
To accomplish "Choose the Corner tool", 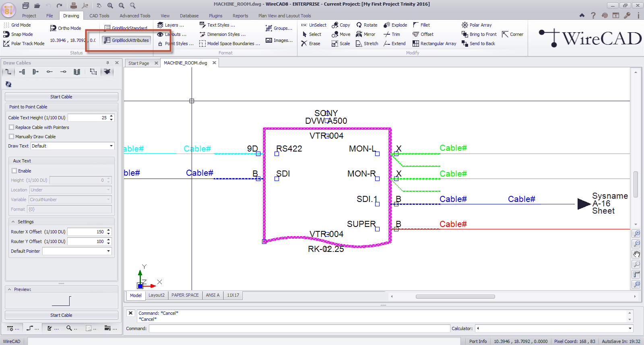I will click(513, 34).
